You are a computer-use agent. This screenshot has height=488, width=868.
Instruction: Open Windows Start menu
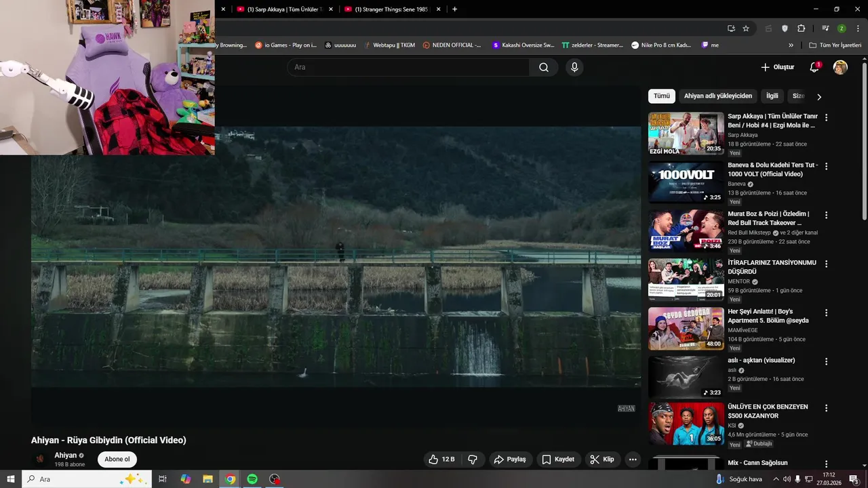point(11,479)
